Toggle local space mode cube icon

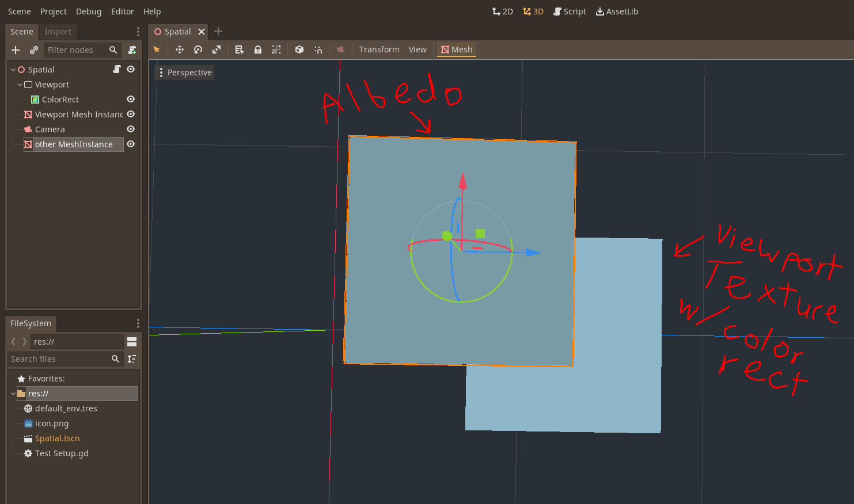click(x=299, y=49)
